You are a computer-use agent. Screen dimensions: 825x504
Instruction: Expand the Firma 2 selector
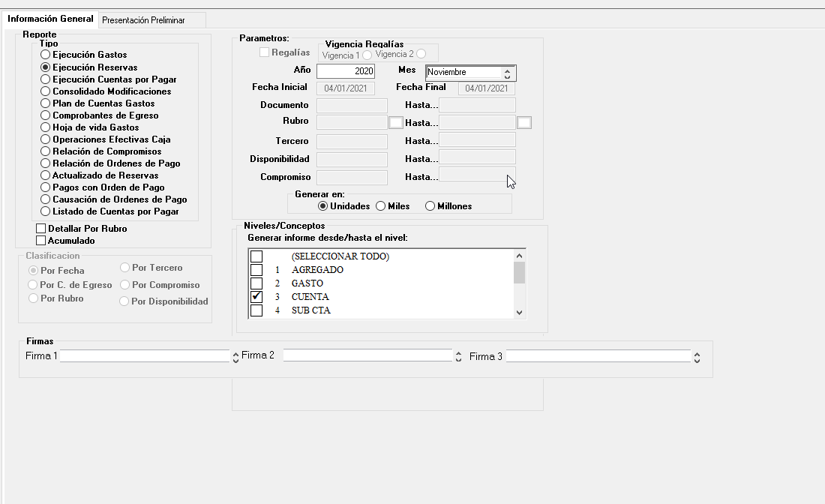point(458,356)
